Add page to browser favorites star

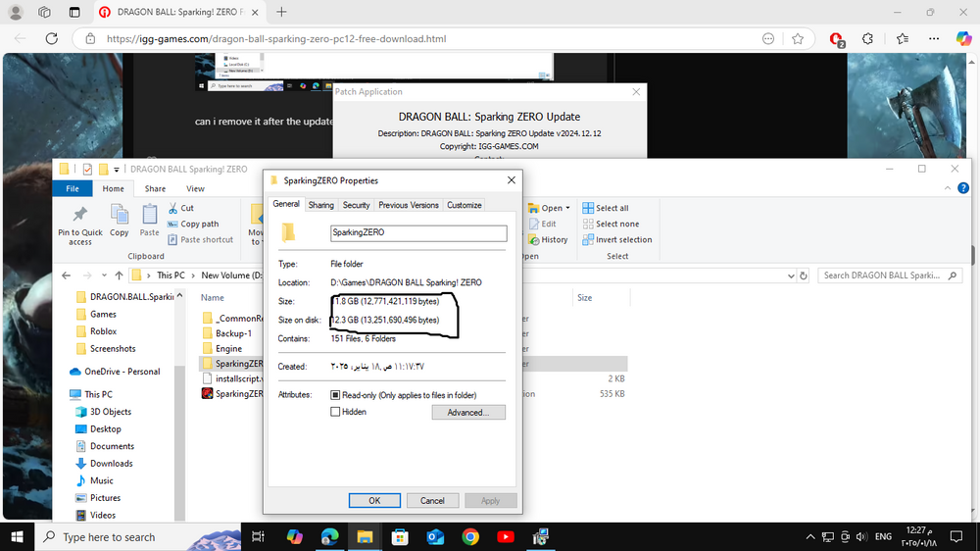[x=798, y=39]
